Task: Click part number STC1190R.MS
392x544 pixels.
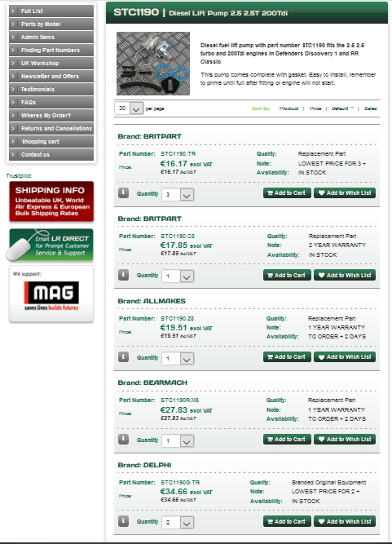Action: (x=179, y=400)
